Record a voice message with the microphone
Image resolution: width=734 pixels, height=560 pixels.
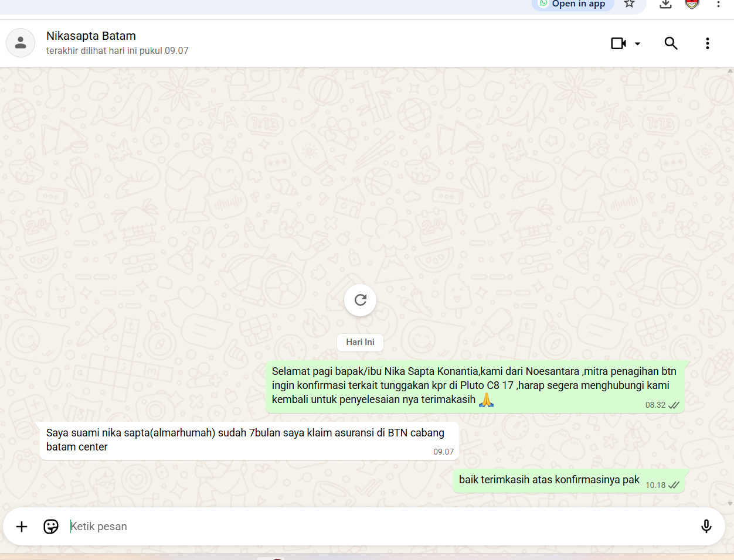click(706, 527)
